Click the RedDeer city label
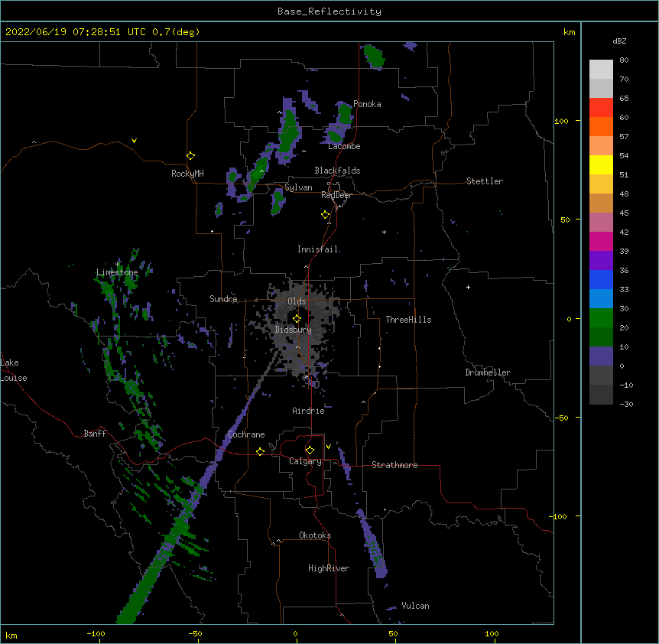659x644 pixels. [x=336, y=195]
